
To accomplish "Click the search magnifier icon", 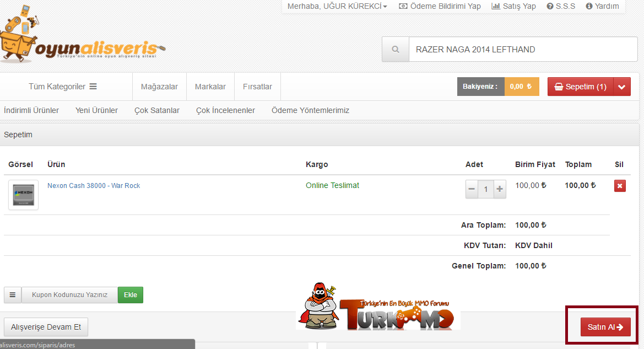I will point(396,49).
